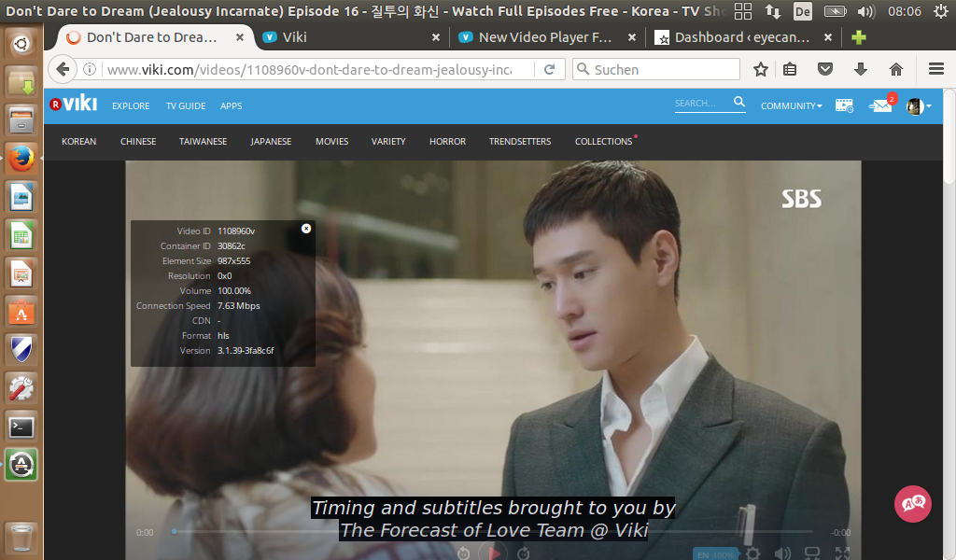Click the shield icon in launcher
The height and width of the screenshot is (560, 956).
pyautogui.click(x=21, y=350)
